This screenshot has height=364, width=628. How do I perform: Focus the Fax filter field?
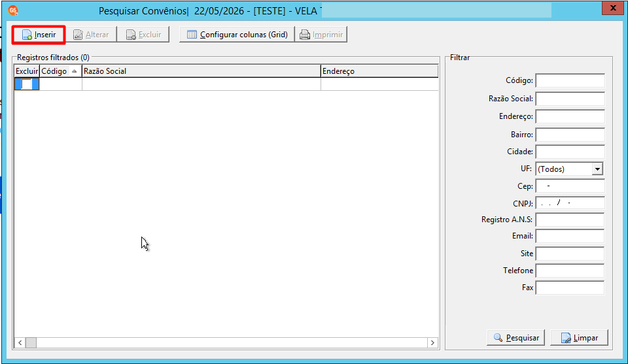pos(570,288)
